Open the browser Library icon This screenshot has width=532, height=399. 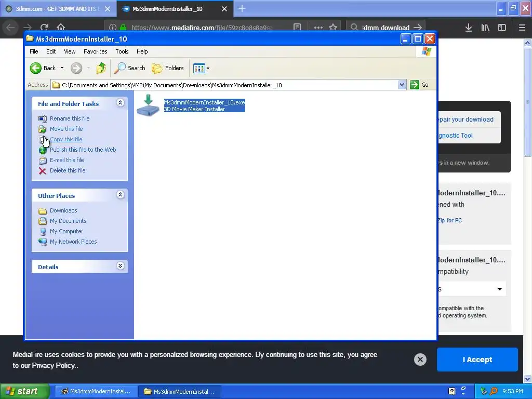485,28
